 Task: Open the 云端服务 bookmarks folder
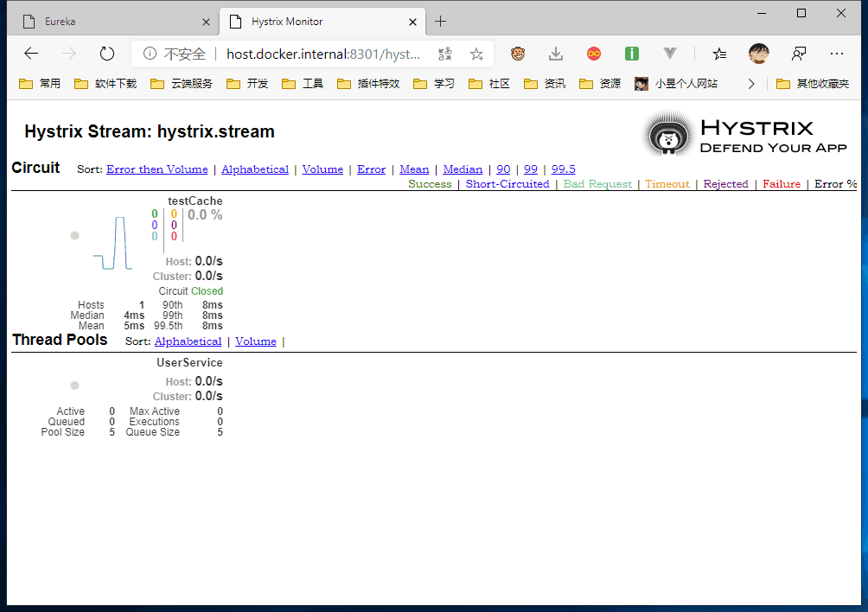[181, 84]
